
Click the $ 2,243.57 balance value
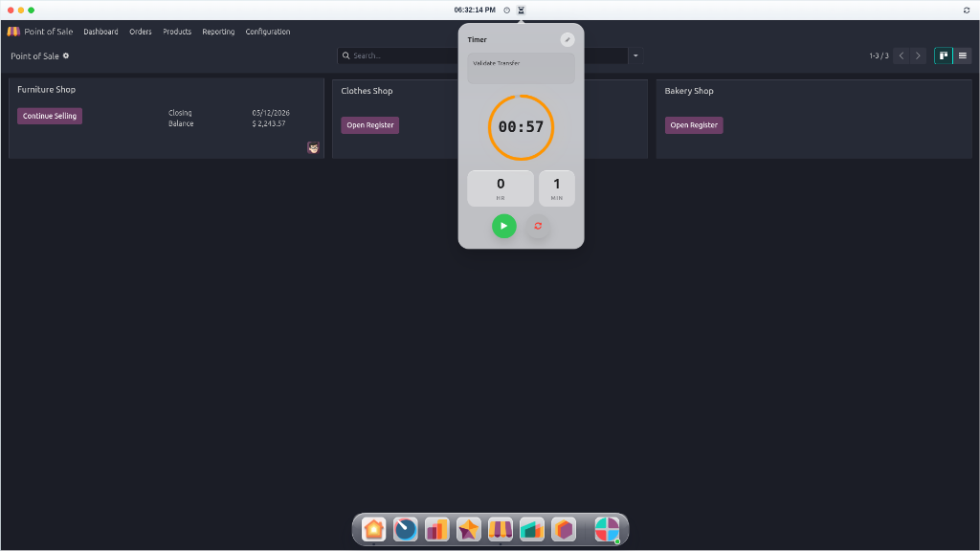(269, 123)
